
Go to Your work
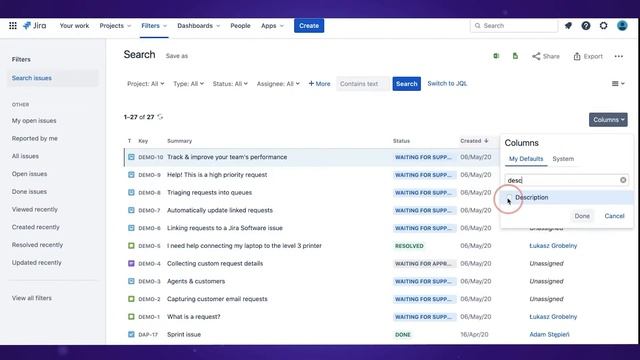point(74,26)
